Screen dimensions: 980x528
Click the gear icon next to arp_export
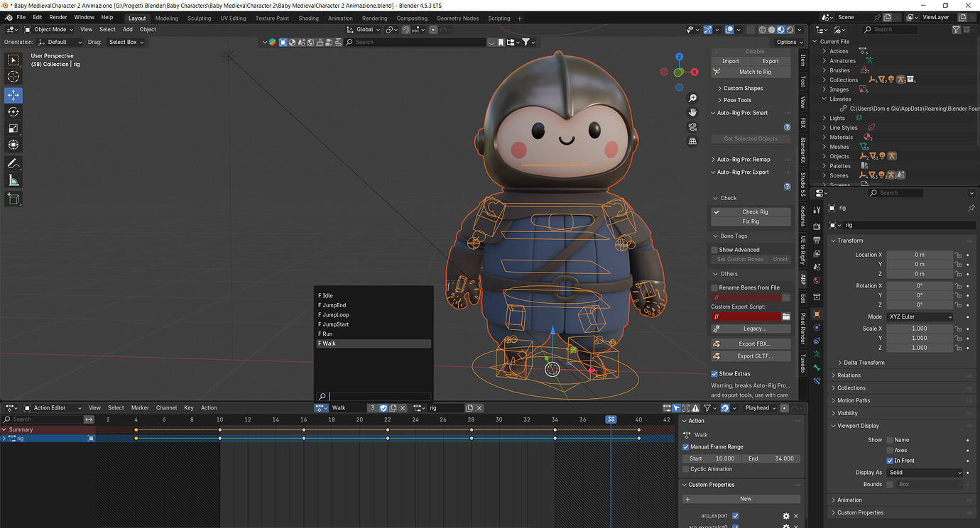coord(786,516)
